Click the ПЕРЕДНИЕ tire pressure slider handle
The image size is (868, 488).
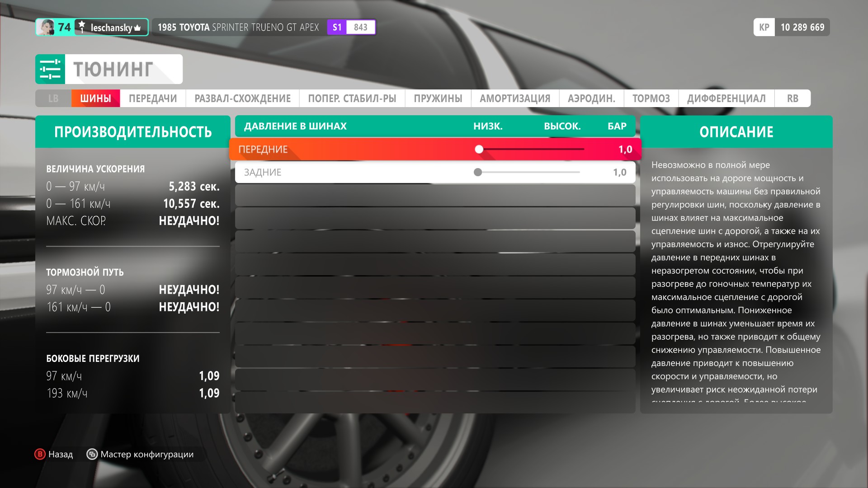[x=479, y=149]
